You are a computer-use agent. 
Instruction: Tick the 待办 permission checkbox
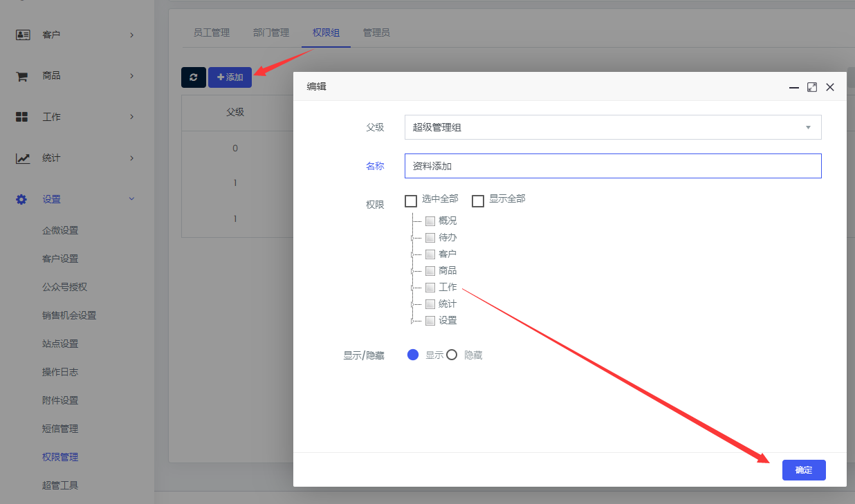[430, 238]
